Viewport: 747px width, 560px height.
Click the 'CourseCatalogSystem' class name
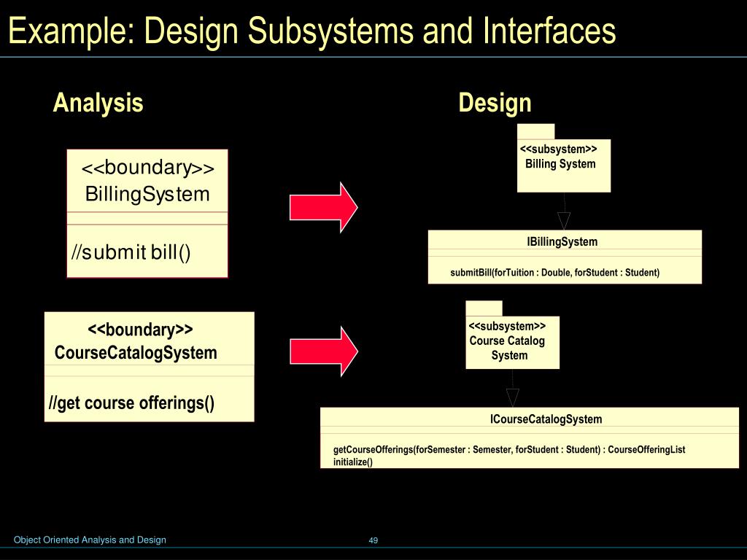click(x=136, y=353)
